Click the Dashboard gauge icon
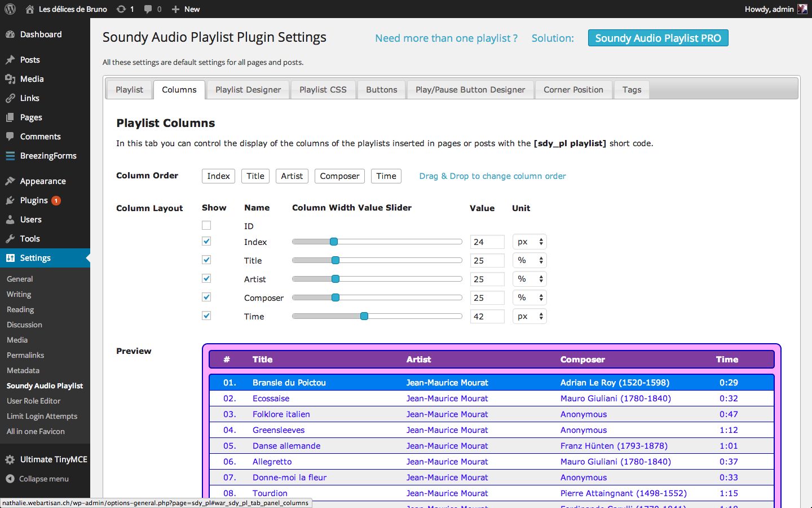Image resolution: width=812 pixels, height=508 pixels. [10, 34]
